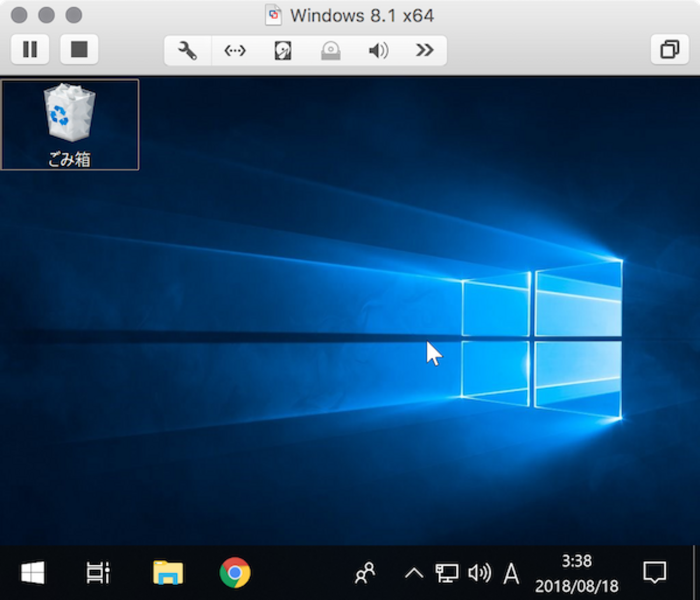700x600 pixels.
Task: Pause the virtual machine
Action: [30, 50]
